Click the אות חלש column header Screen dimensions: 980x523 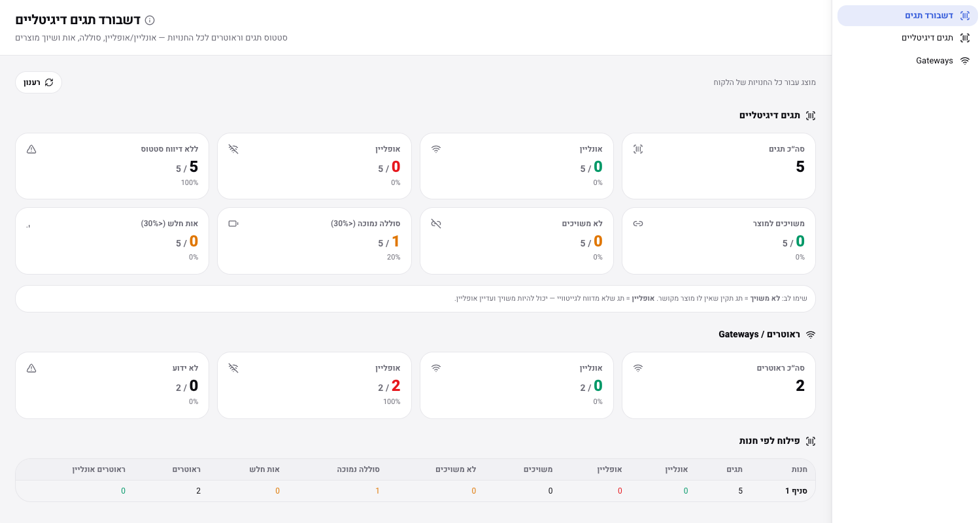[x=265, y=469]
